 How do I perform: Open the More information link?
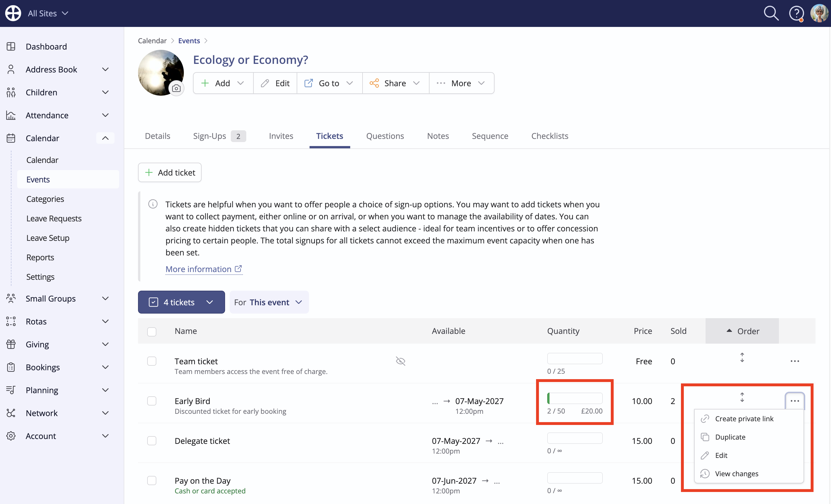(x=204, y=269)
